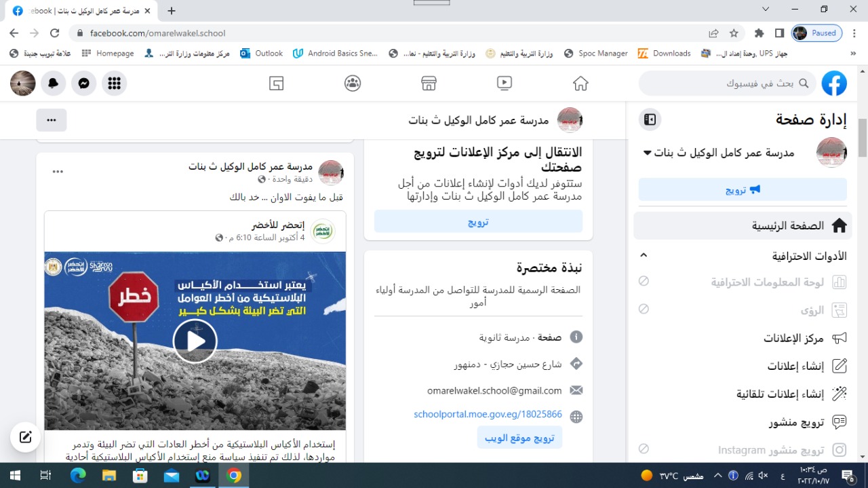Open the Facebook apps grid menu
This screenshot has width=868, height=488.
point(114,83)
